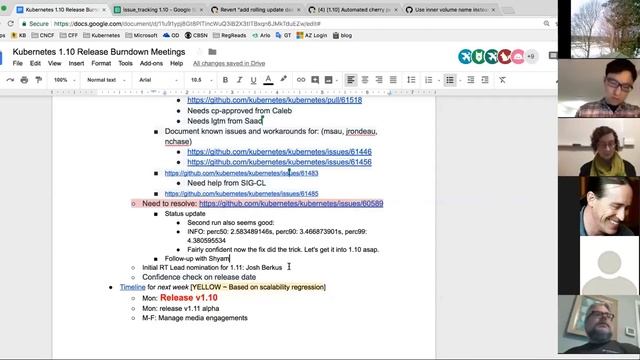Expand the Numbered list style arrow

[439, 80]
